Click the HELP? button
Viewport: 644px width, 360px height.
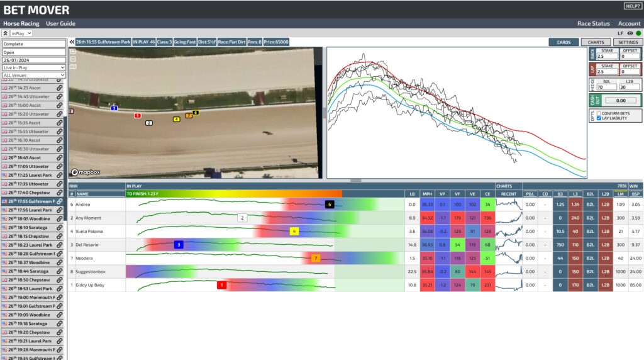click(x=633, y=6)
